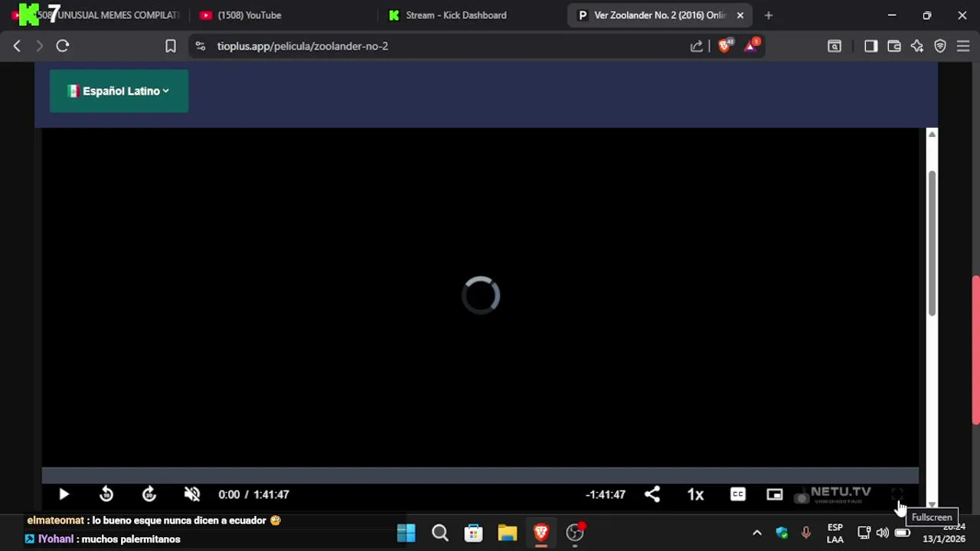Screen dimensions: 980x551
Task: Check the battery status tray icon
Action: (x=903, y=533)
